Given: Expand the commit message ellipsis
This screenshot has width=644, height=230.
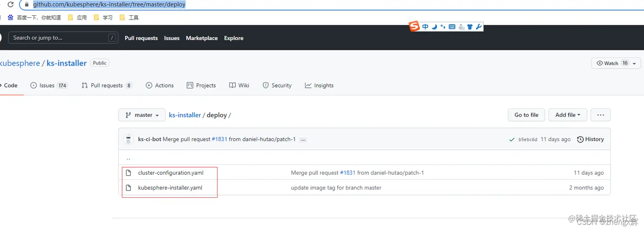Looking at the screenshot, I should click(x=303, y=139).
